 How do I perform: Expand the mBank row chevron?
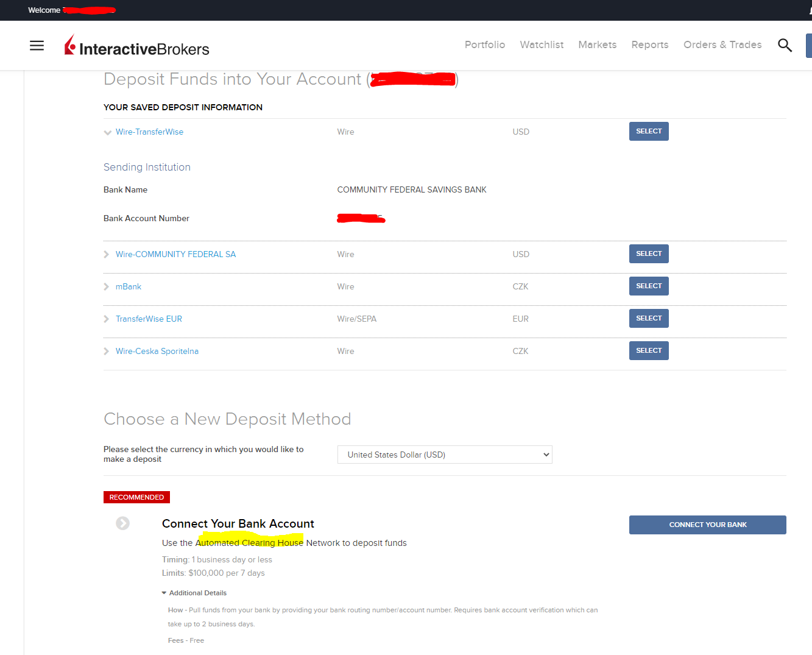click(x=107, y=286)
